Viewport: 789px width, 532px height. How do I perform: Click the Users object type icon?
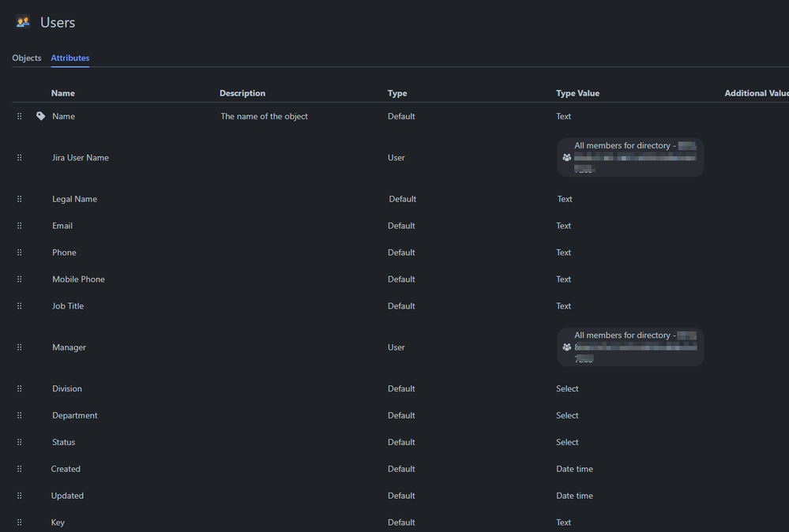23,21
